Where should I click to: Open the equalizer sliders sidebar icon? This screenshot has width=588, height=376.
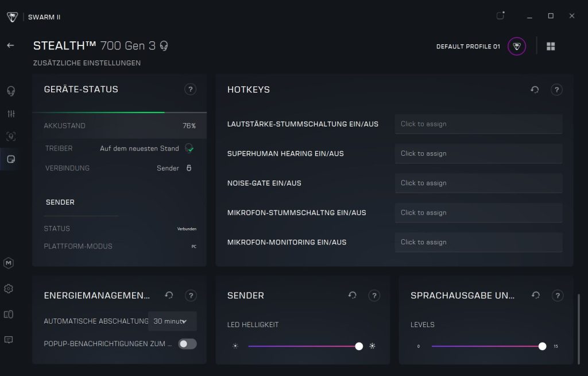click(10, 114)
